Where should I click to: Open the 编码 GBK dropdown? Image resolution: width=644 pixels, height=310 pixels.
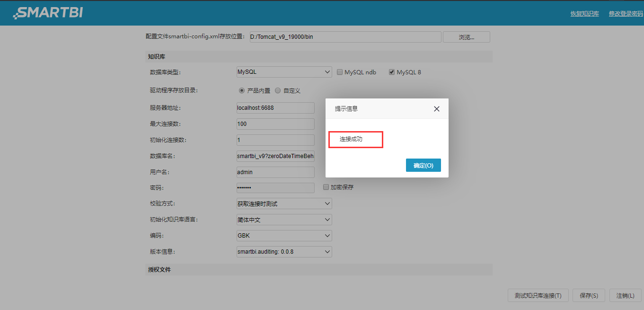[284, 236]
